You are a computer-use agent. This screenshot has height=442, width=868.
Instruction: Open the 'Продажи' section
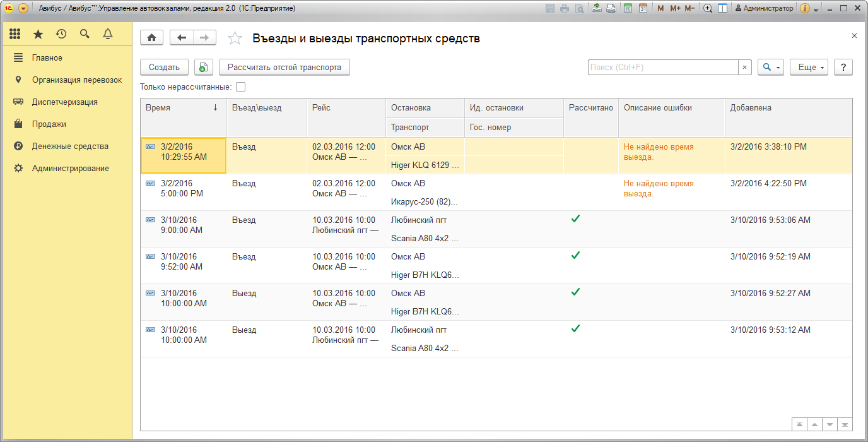pos(49,124)
